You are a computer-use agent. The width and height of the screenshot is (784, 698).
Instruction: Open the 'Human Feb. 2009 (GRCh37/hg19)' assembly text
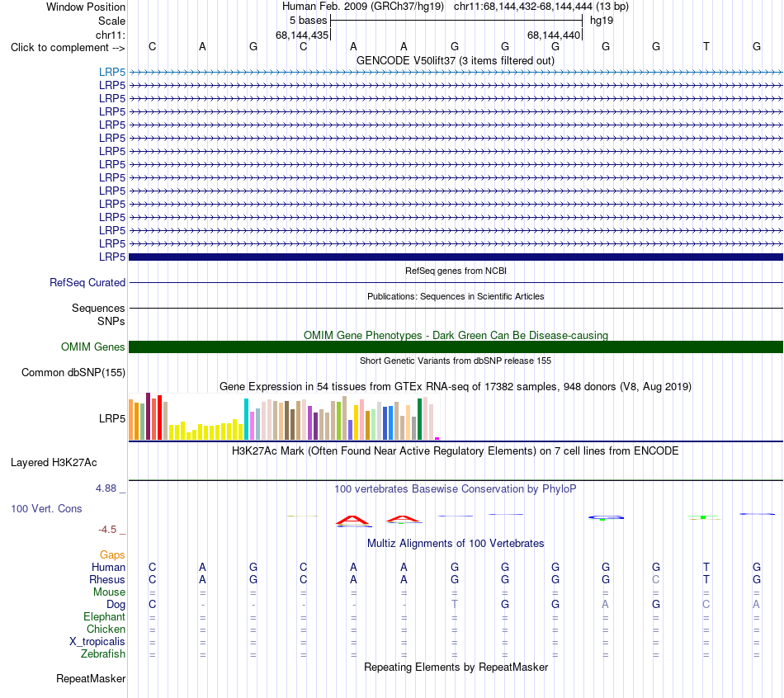[363, 7]
